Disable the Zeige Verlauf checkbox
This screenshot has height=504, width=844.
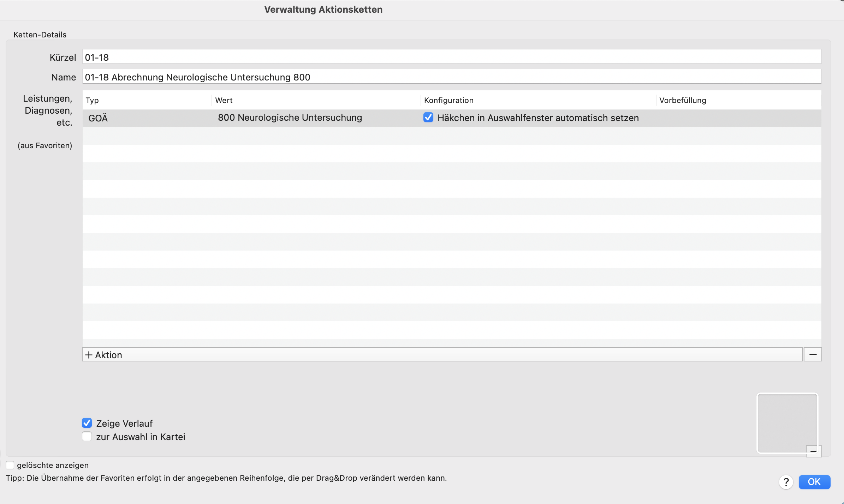(87, 423)
